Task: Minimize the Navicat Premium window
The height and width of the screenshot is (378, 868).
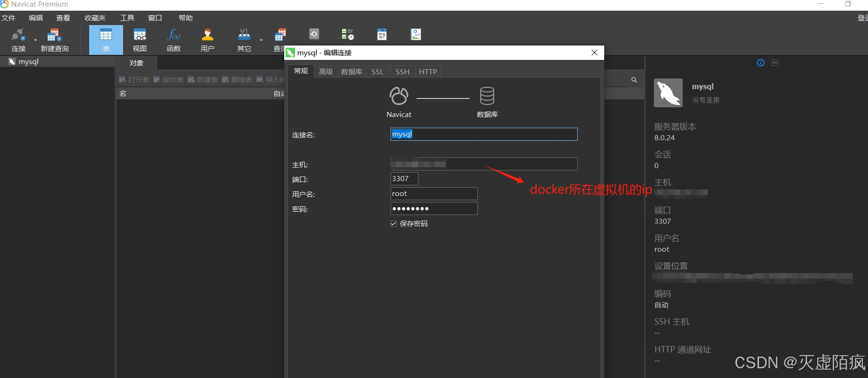Action: point(821,4)
